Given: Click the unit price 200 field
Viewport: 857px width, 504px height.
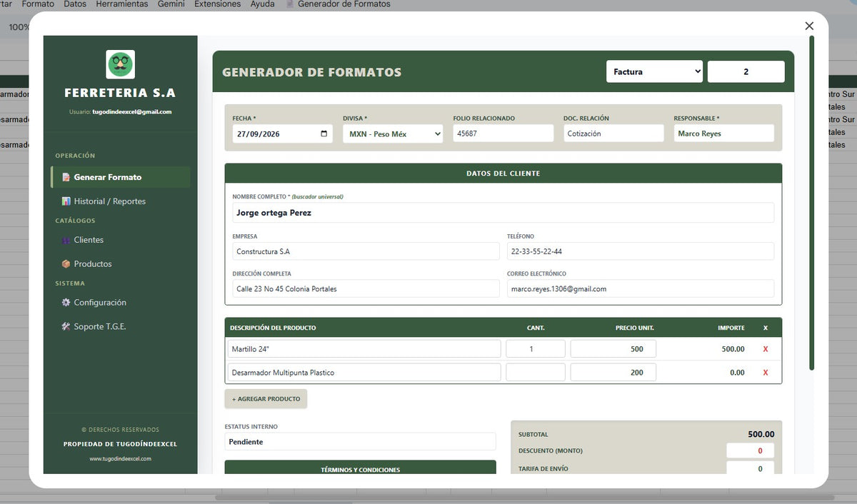Looking at the screenshot, I should [x=613, y=373].
